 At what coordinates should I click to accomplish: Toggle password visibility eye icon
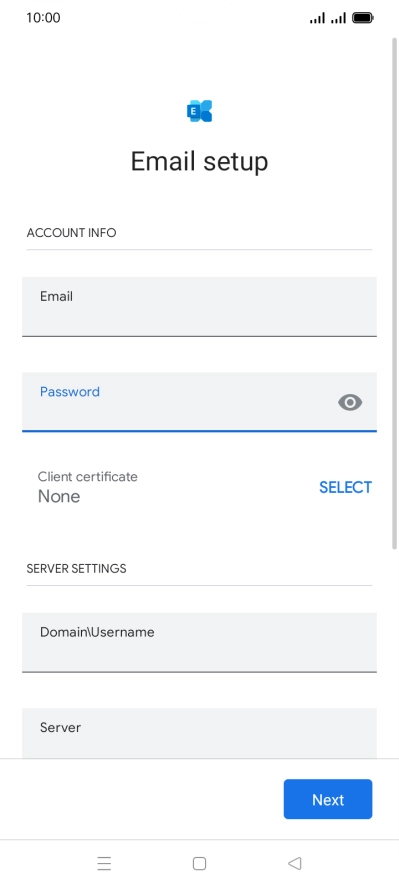click(350, 403)
